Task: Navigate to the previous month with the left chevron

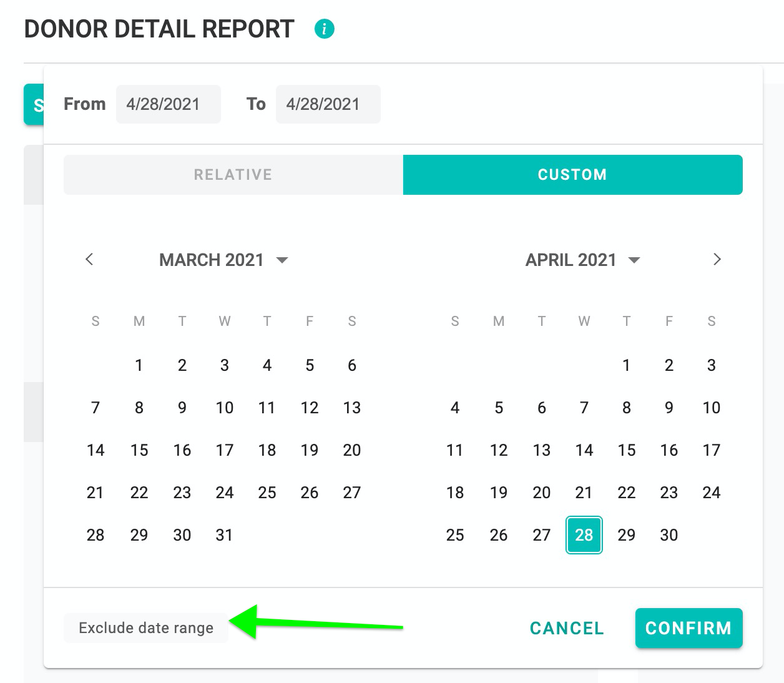Action: click(x=89, y=259)
